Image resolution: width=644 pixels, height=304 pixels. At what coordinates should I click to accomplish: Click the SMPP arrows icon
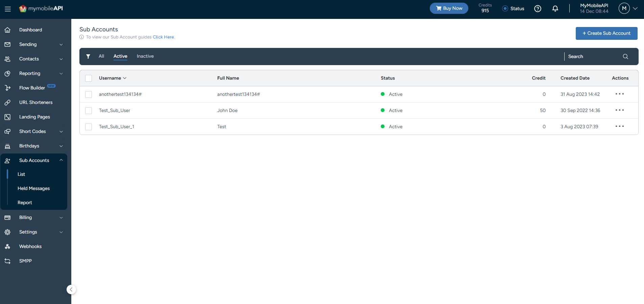click(7, 261)
